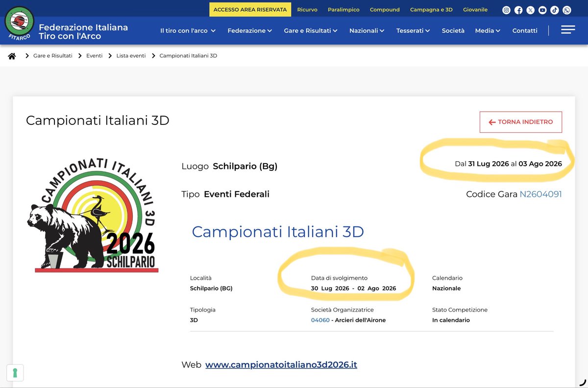
Task: Open the hamburger menu icon
Action: click(x=568, y=30)
